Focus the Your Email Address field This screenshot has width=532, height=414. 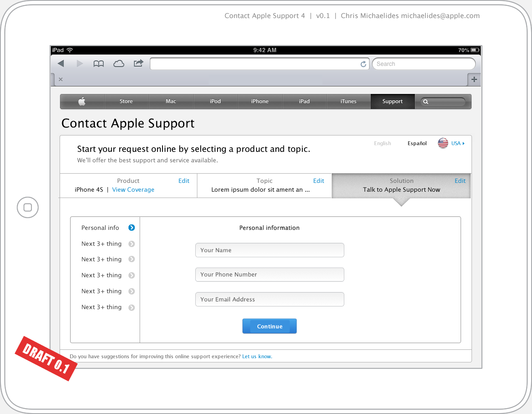[x=270, y=299]
